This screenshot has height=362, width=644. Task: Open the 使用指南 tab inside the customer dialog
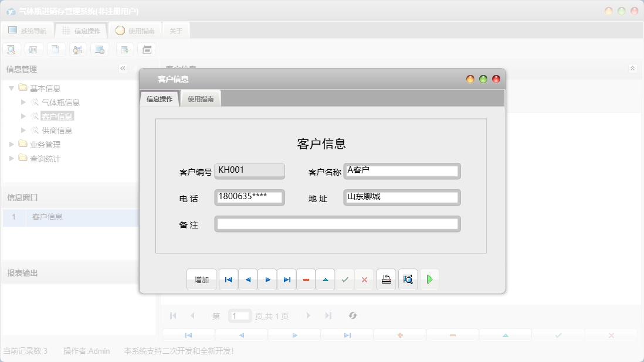[201, 98]
